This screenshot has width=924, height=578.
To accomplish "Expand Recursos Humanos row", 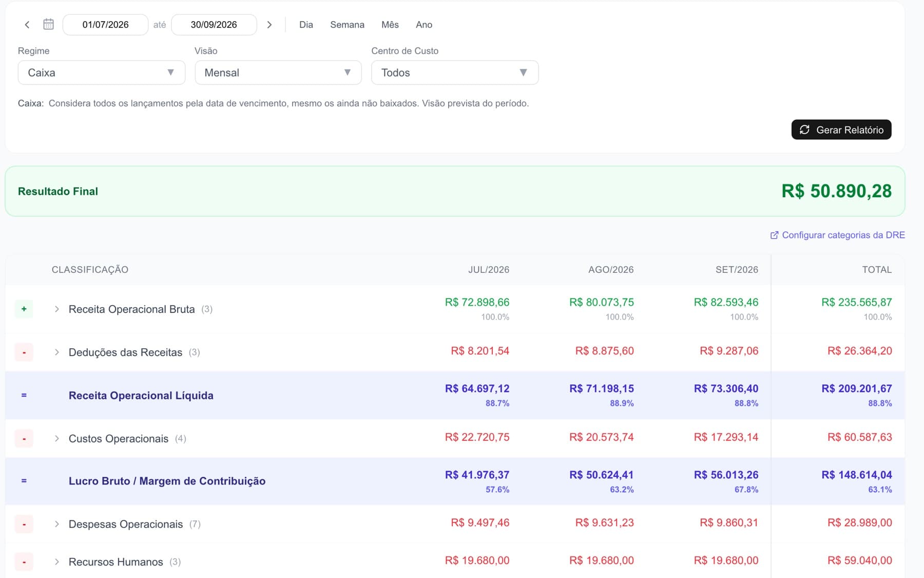I will (57, 562).
